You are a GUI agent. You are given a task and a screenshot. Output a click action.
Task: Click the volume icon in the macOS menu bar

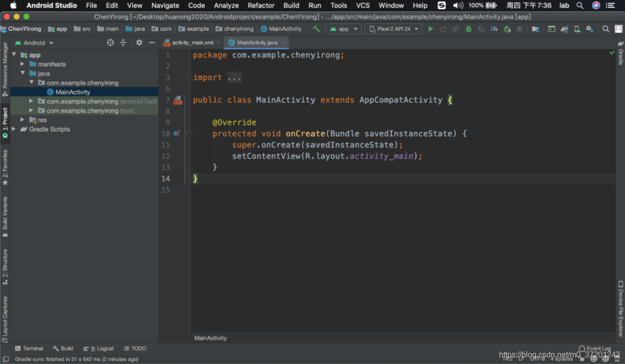click(x=458, y=5)
